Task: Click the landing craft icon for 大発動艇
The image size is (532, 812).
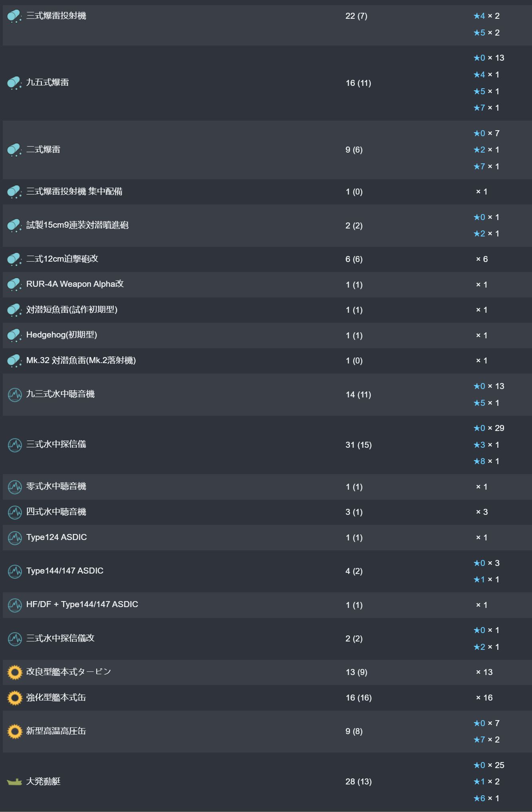Action: [14, 782]
